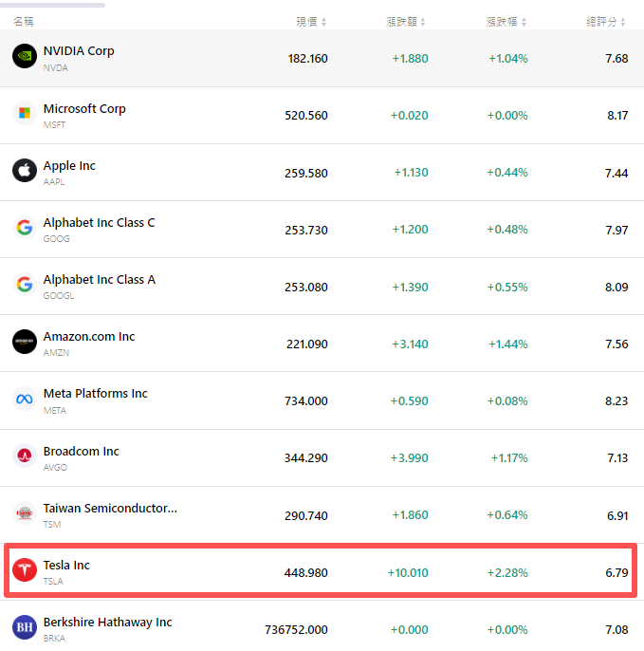Click the Berkshire Hathaway BH logo
The height and width of the screenshot is (651, 644).
point(25,627)
